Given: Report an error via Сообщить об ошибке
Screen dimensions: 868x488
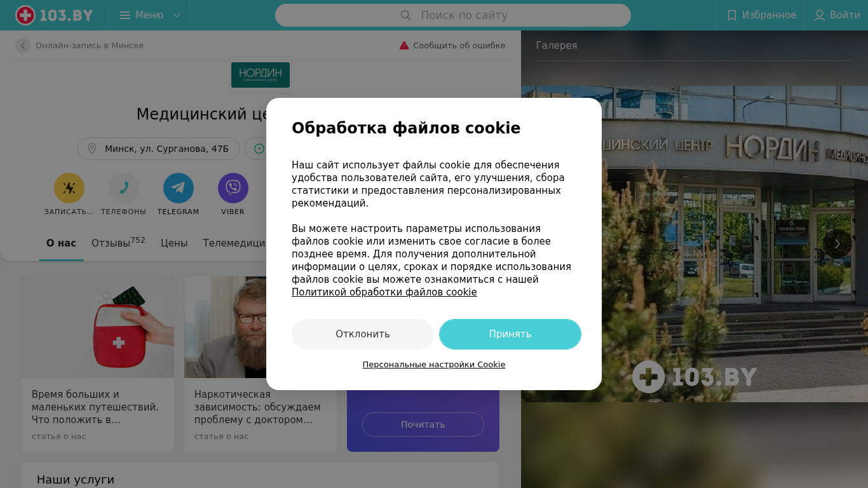Looking at the screenshot, I should pos(452,46).
